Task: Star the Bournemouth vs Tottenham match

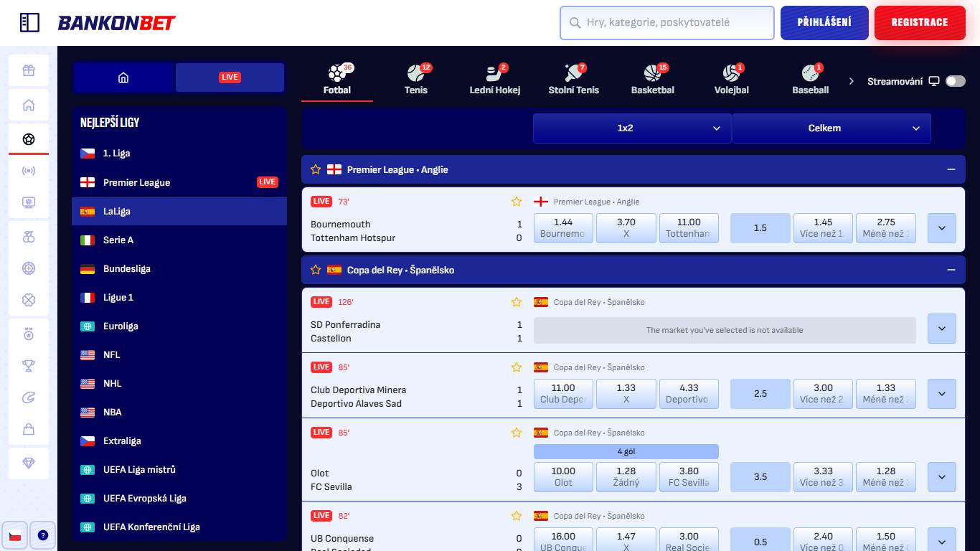Action: tap(517, 202)
